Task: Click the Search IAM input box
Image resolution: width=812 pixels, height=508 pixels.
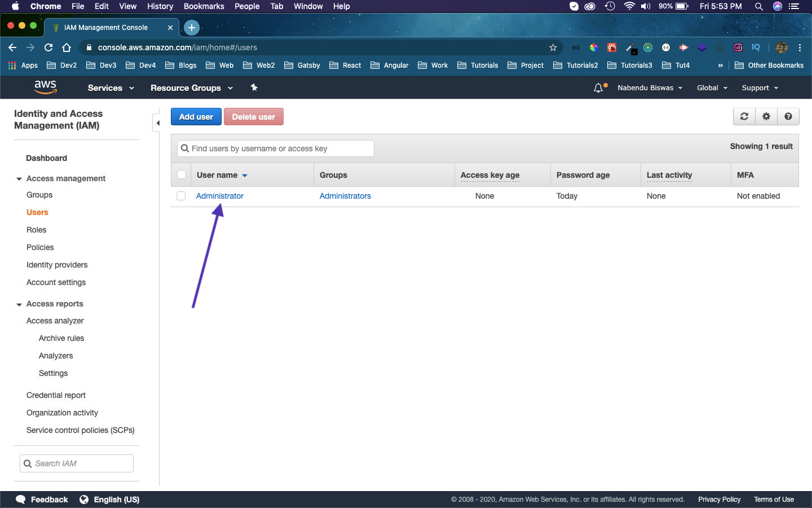Action: (77, 463)
